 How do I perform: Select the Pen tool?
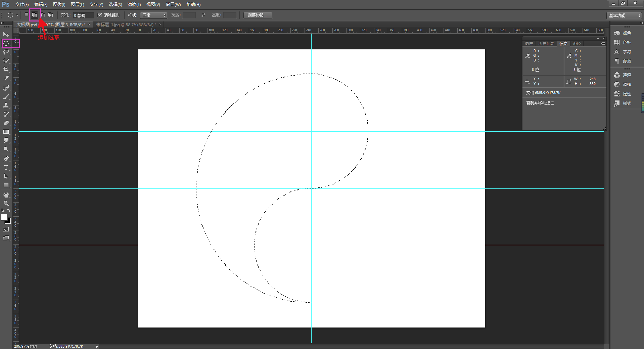[x=6, y=159]
